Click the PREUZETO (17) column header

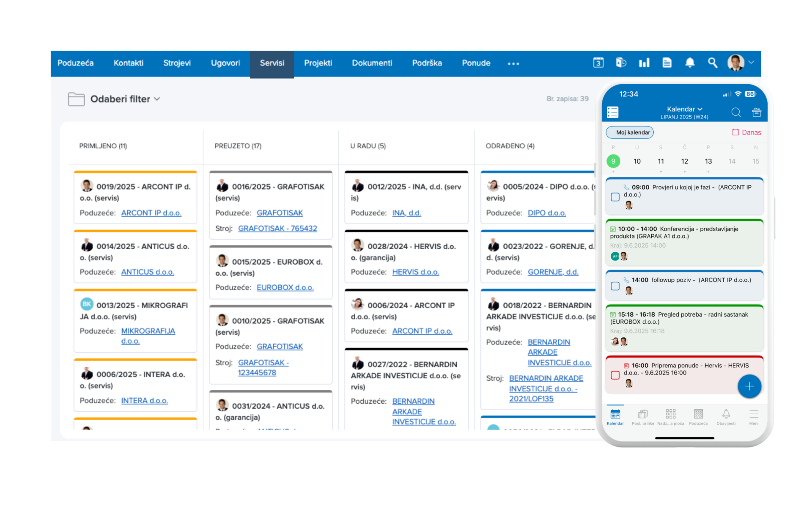pos(238,146)
